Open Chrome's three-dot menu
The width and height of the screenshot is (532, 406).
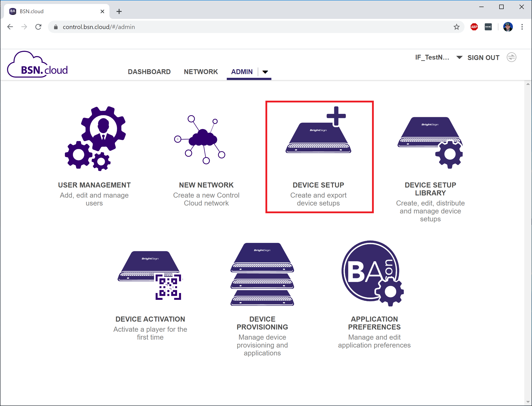tap(522, 27)
